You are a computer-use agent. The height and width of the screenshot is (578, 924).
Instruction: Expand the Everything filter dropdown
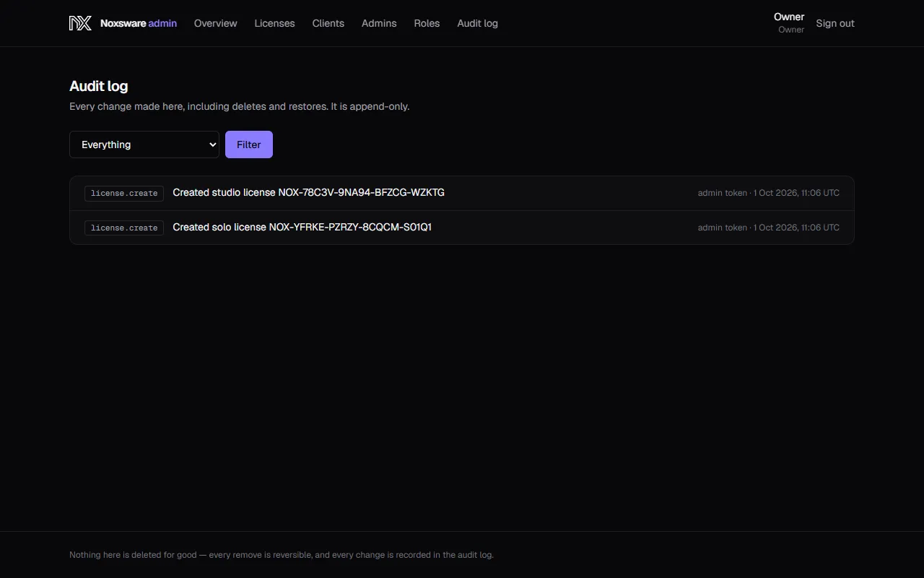click(144, 144)
